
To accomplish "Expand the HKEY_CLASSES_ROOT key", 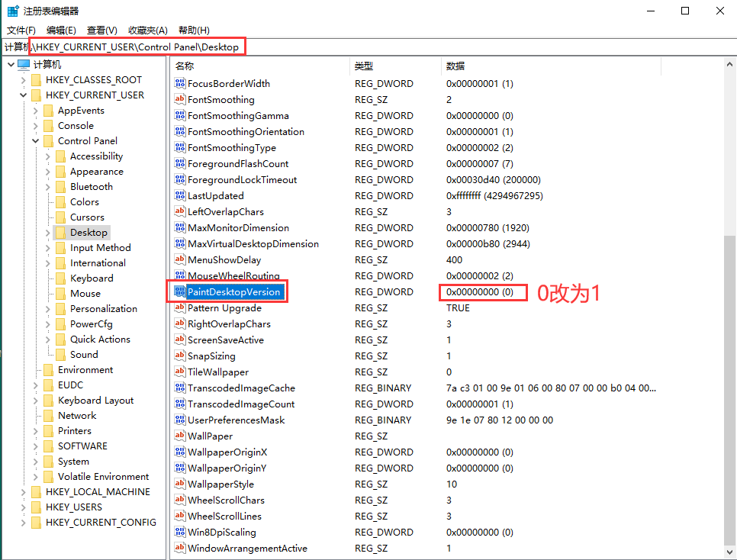I will point(24,80).
